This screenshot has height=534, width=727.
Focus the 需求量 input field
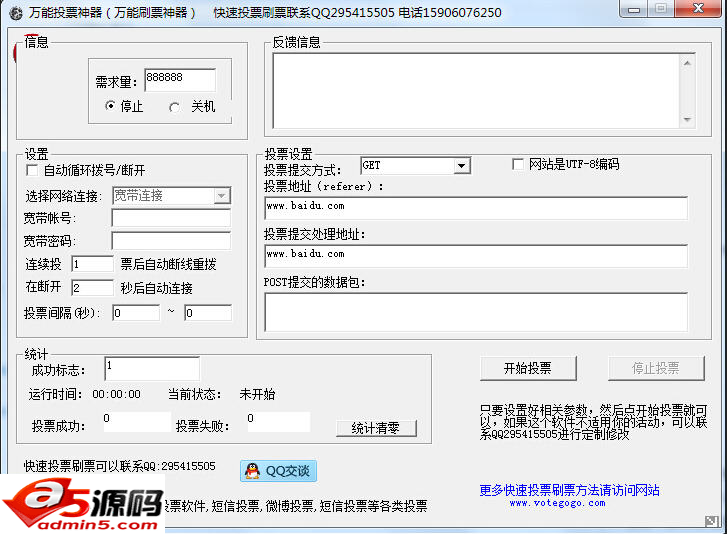(180, 80)
